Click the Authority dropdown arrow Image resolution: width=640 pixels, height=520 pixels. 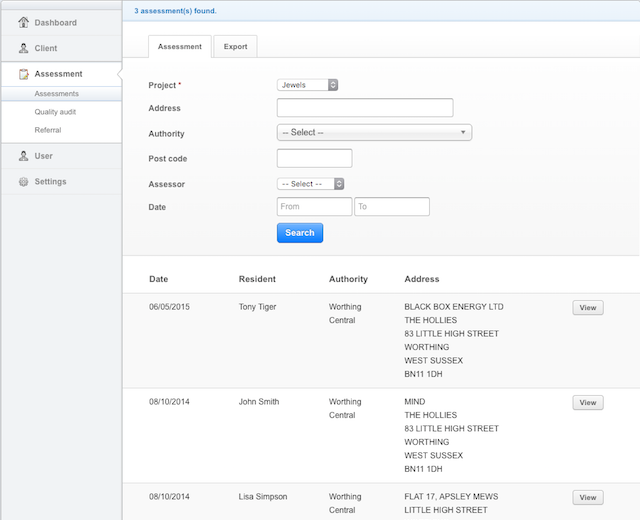click(x=463, y=132)
